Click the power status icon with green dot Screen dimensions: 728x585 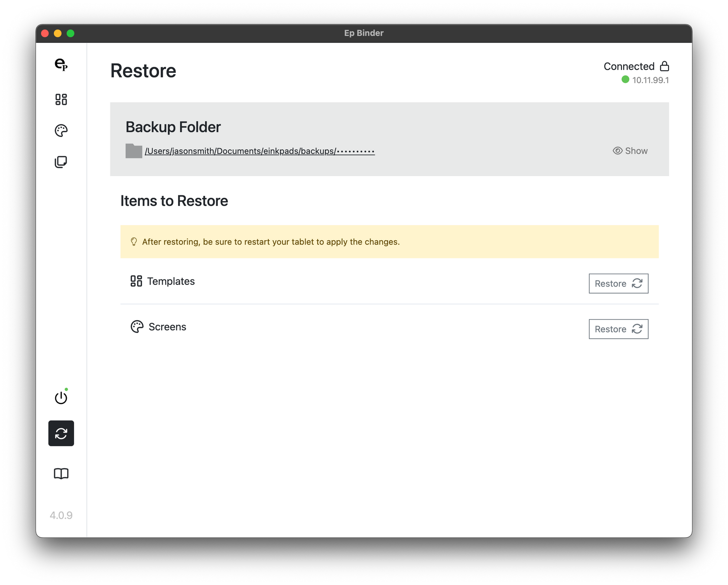pyautogui.click(x=61, y=397)
